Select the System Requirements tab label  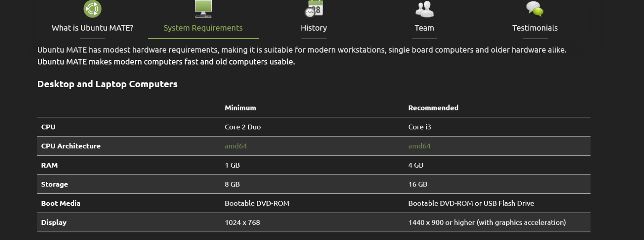[203, 28]
